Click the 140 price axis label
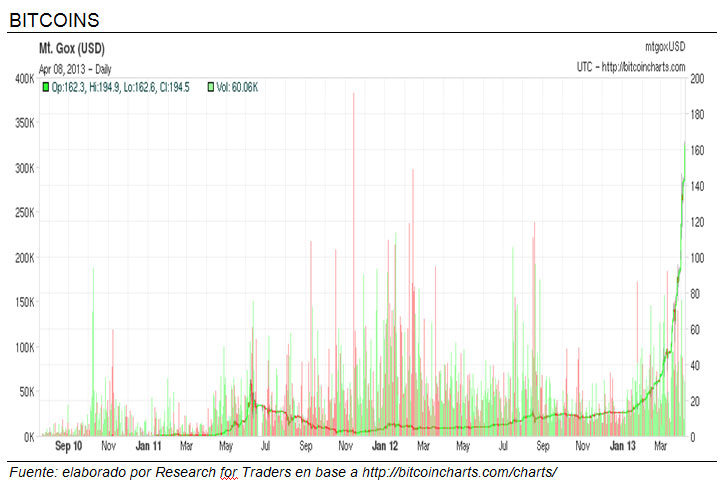Image resolution: width=724 pixels, height=490 pixels. coord(697,186)
